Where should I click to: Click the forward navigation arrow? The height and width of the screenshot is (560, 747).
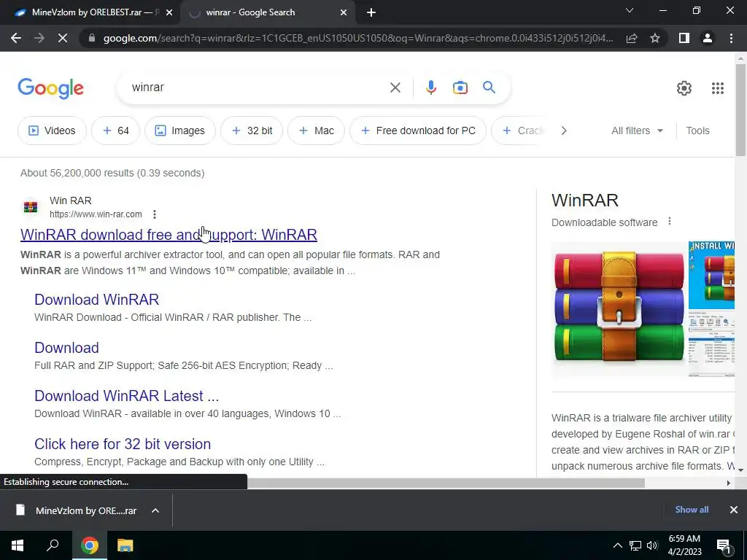[39, 38]
